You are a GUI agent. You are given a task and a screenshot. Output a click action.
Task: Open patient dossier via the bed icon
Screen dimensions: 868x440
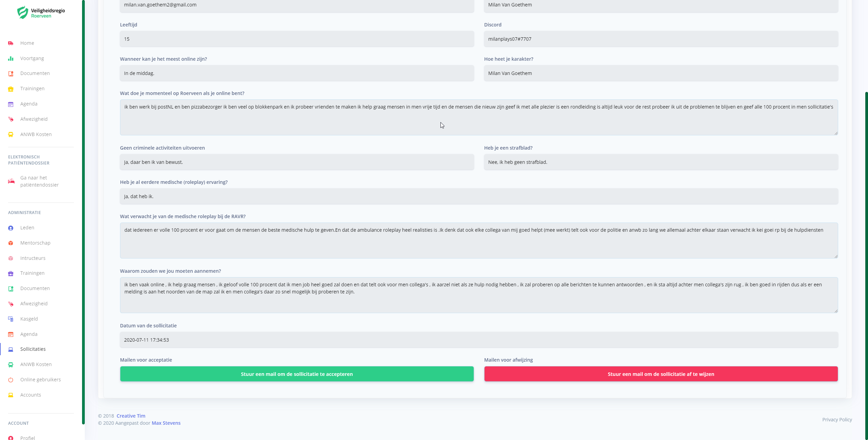(11, 181)
